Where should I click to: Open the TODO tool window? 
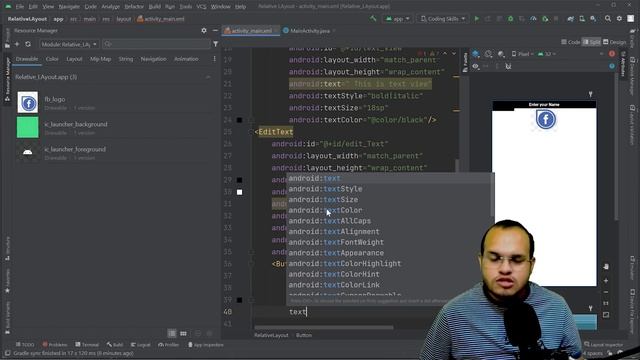pos(25,345)
